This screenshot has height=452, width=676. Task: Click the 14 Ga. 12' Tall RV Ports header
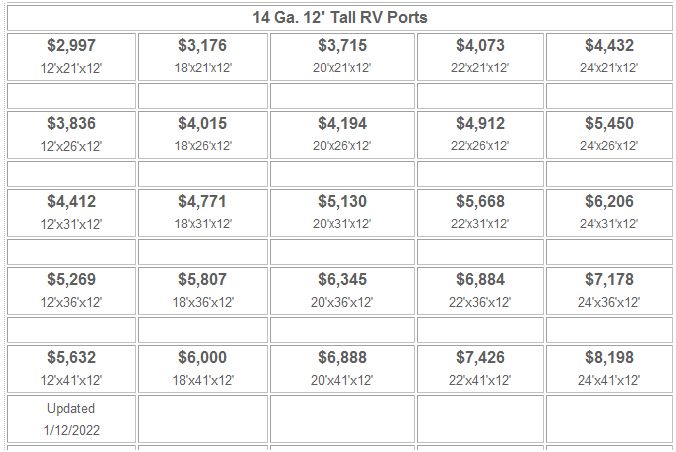click(340, 18)
